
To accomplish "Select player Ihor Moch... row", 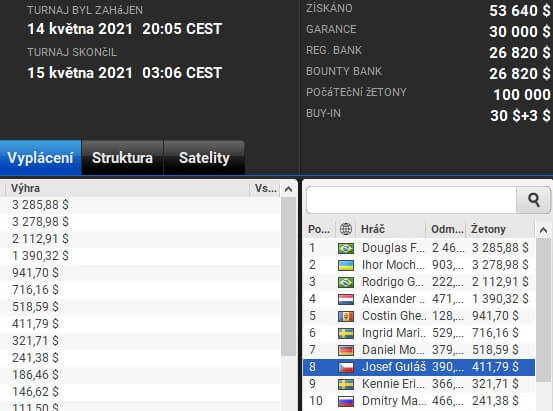I will pyautogui.click(x=419, y=265).
